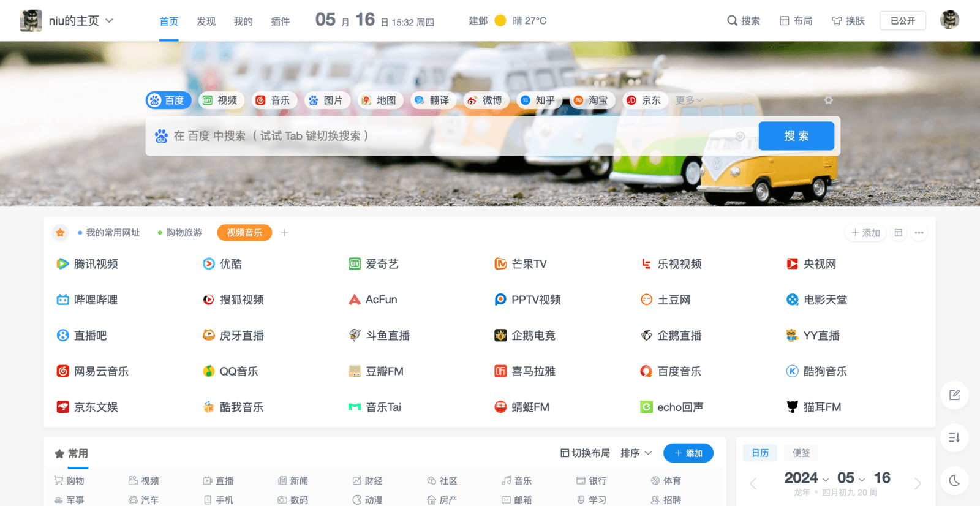This screenshot has height=506, width=980.
Task: Toggle the 已公开 public status button
Action: (x=903, y=21)
